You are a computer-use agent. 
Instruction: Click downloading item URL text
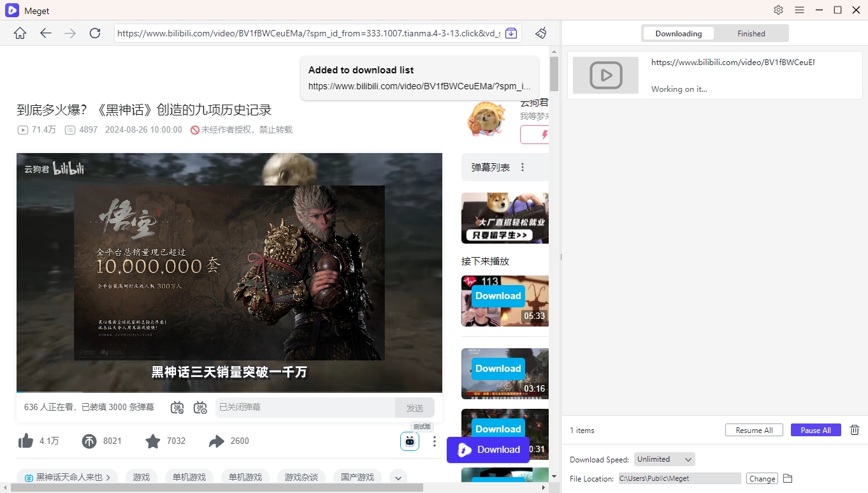[733, 63]
